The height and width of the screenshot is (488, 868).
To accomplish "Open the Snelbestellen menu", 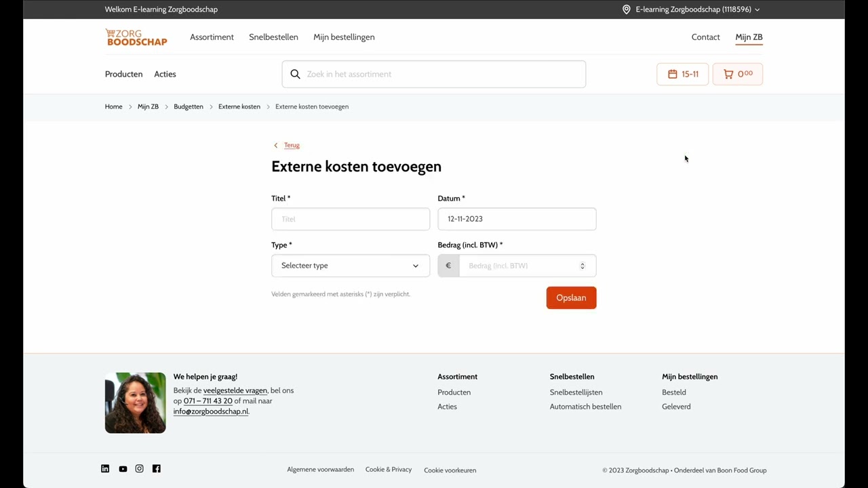I will point(273,37).
